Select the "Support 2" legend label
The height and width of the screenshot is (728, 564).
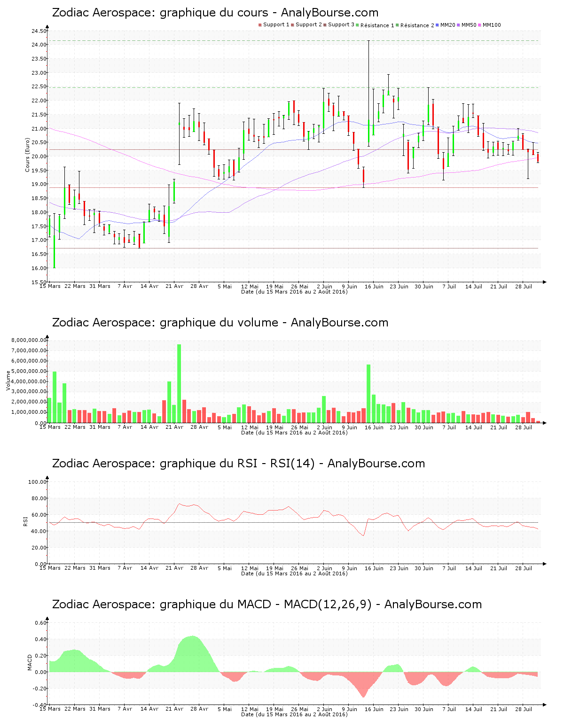(x=309, y=25)
